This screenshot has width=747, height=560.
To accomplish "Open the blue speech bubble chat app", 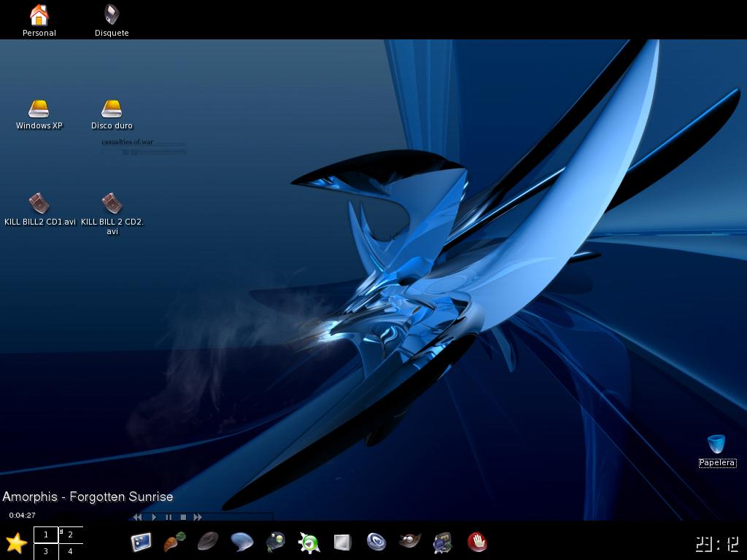I will point(241,542).
